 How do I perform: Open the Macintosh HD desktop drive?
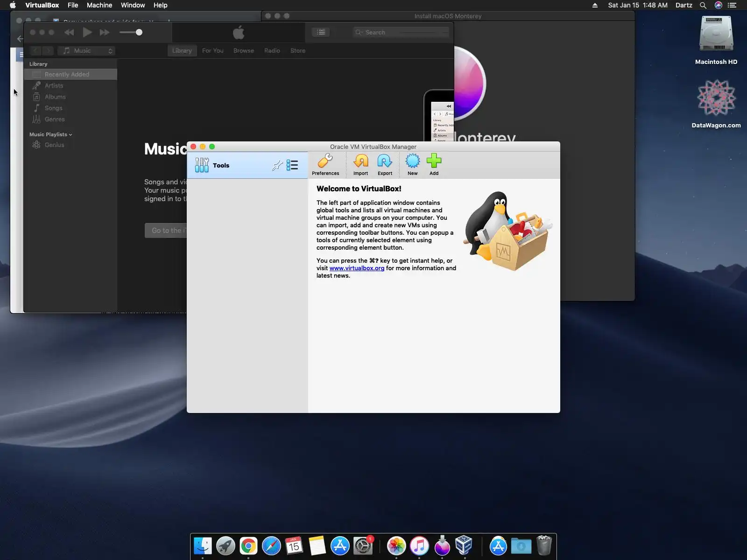click(716, 41)
